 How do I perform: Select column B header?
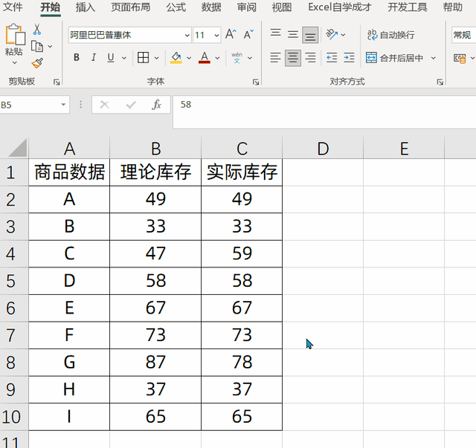click(155, 149)
